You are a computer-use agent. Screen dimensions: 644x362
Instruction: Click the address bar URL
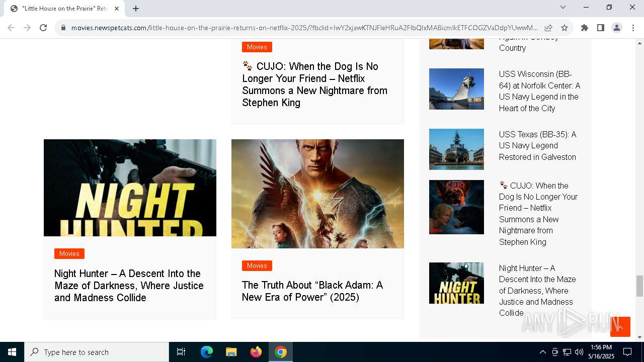[x=304, y=28]
